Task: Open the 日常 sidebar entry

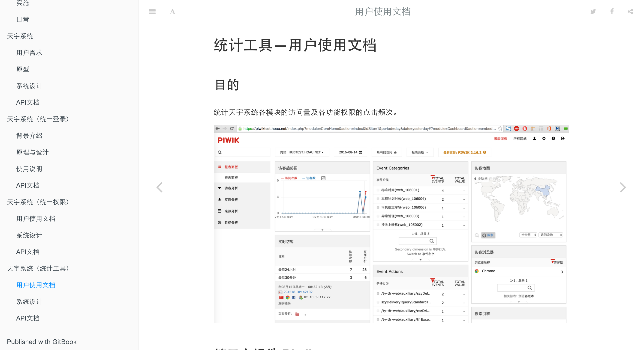Action: click(22, 19)
